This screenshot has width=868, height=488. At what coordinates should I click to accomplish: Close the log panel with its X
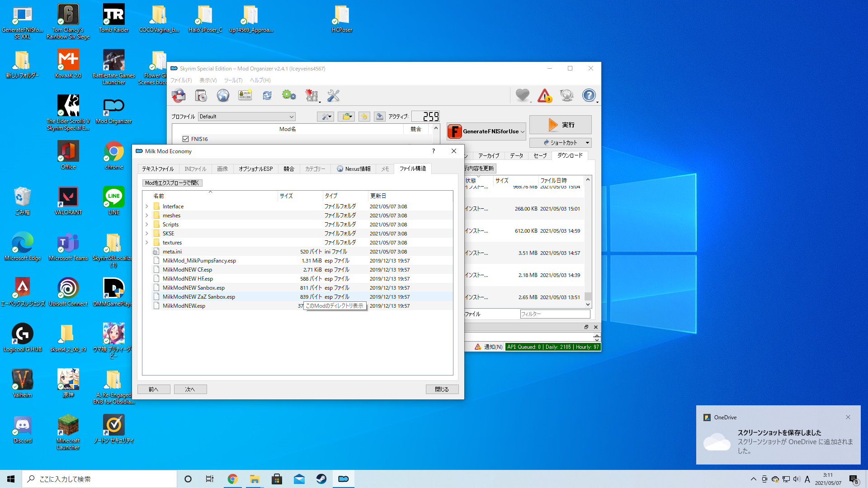pyautogui.click(x=596, y=327)
